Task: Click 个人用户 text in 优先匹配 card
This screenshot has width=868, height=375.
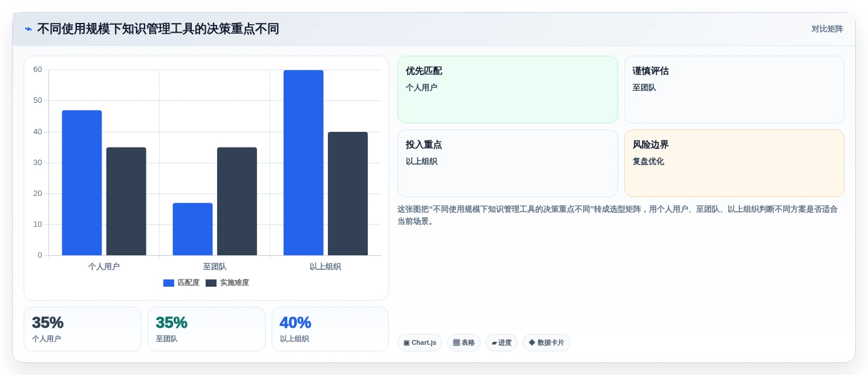Action: [422, 88]
